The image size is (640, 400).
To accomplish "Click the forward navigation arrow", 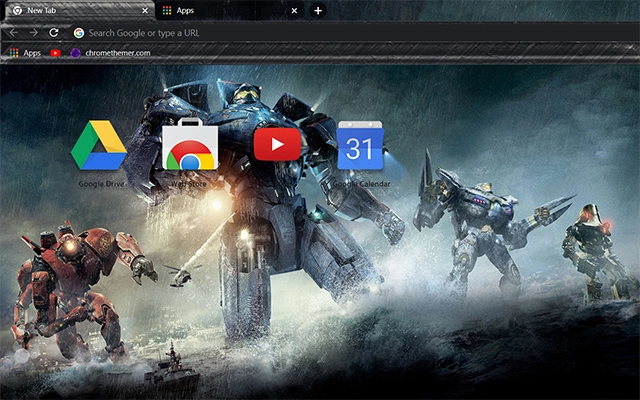I will coord(33,33).
